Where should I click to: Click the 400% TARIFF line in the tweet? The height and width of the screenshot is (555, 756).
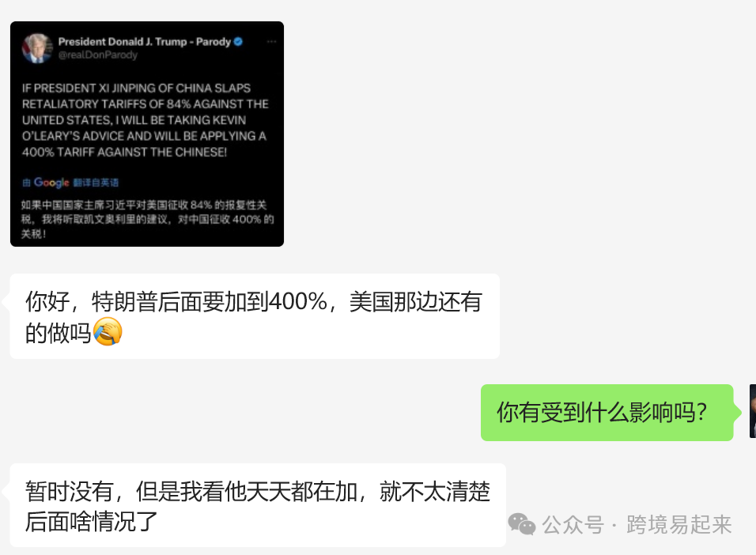(124, 153)
